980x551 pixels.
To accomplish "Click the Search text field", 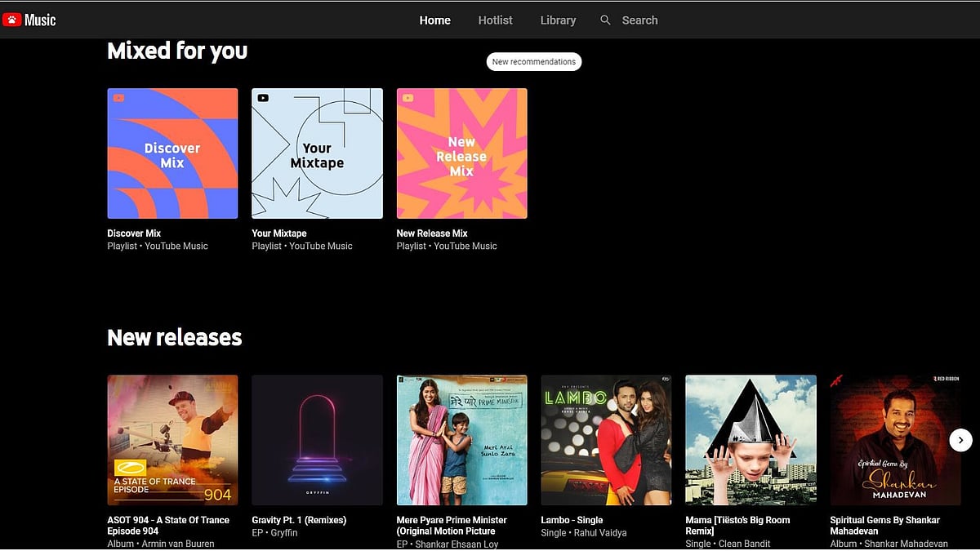I will pyautogui.click(x=639, y=20).
